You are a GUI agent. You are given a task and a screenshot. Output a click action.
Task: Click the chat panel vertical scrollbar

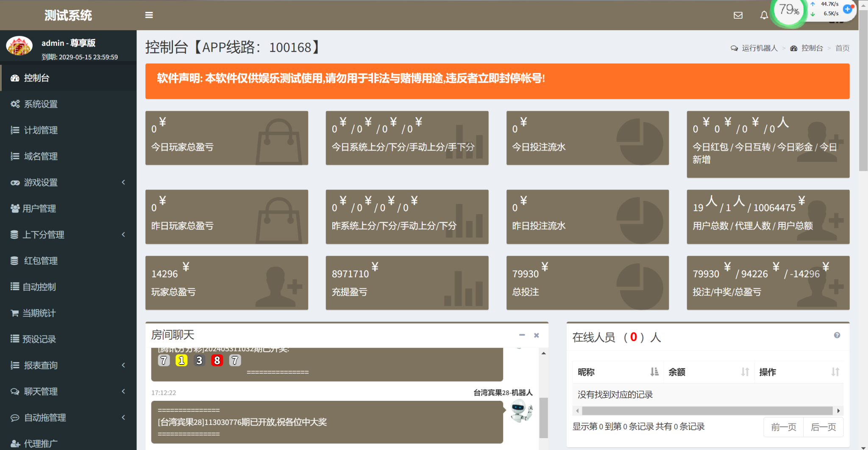(x=543, y=417)
